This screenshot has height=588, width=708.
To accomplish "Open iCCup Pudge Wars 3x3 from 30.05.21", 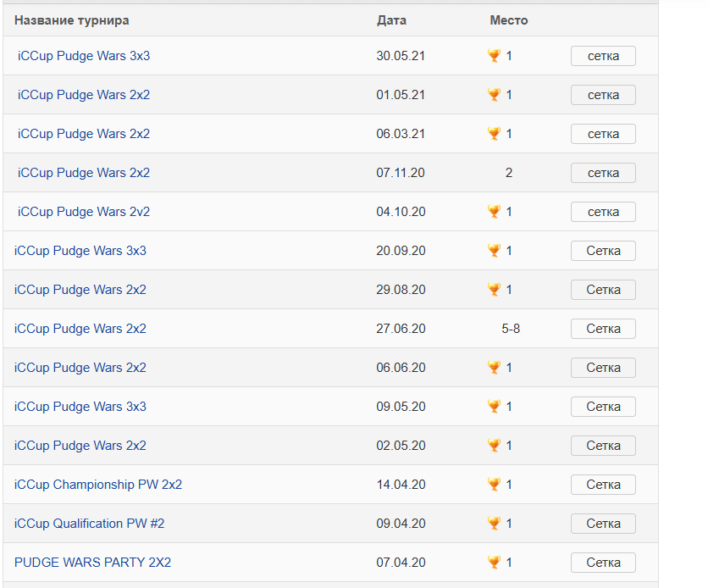I will click(84, 56).
